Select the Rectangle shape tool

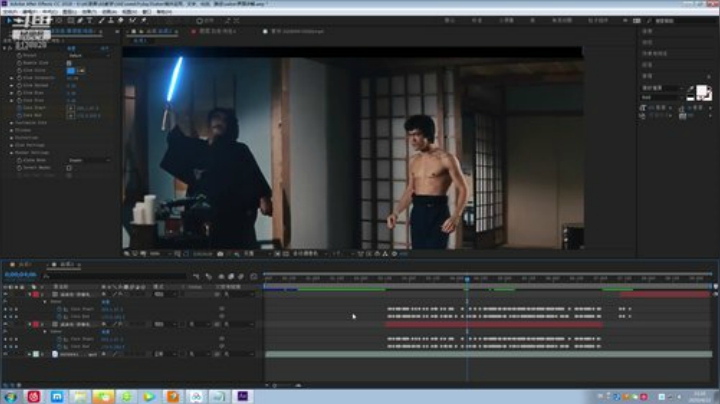click(71, 21)
